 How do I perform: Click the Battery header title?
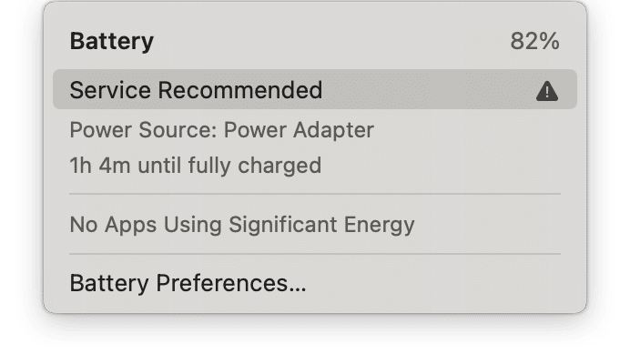click(112, 41)
